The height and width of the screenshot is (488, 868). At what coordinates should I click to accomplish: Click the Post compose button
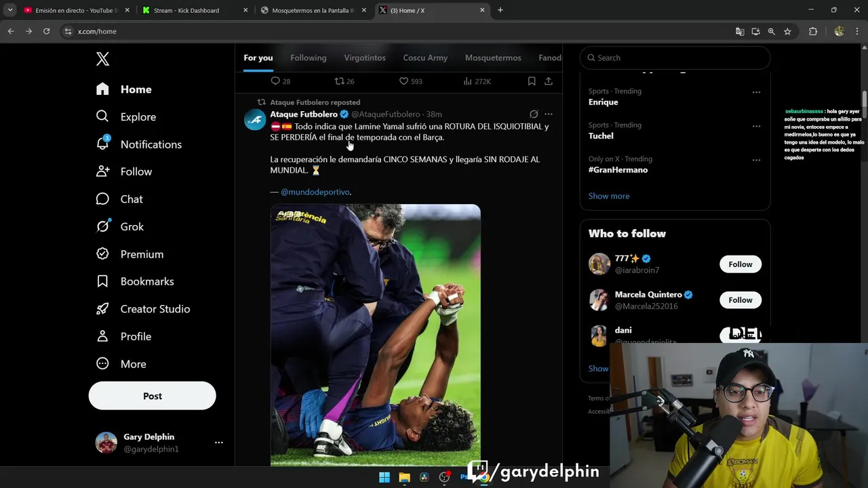(153, 396)
